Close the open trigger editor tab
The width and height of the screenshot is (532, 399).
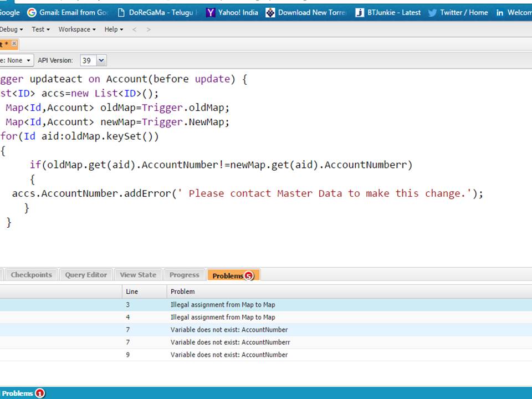(14, 44)
